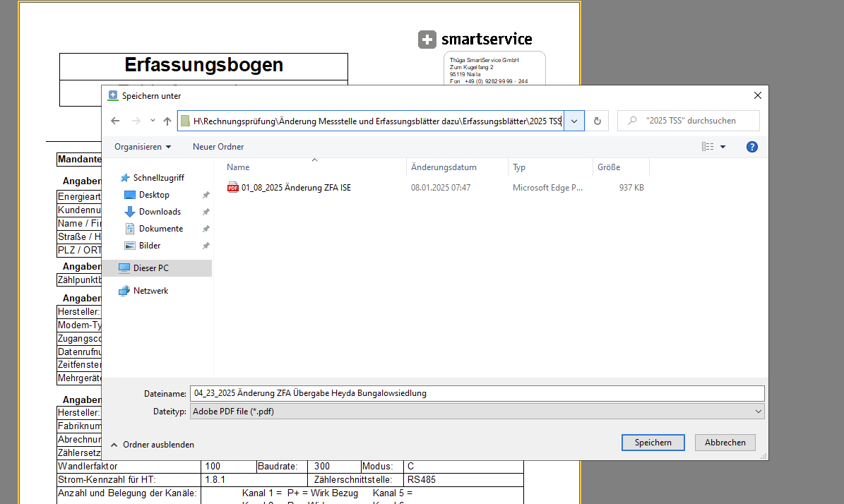Create a Neuer Ordner
This screenshot has height=504, width=844.
tap(218, 147)
